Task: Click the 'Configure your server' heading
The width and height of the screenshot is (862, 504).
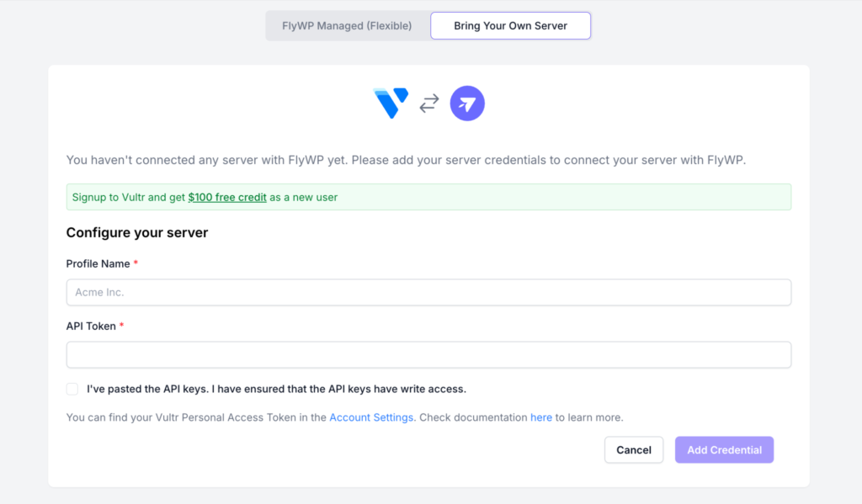Action: [137, 232]
